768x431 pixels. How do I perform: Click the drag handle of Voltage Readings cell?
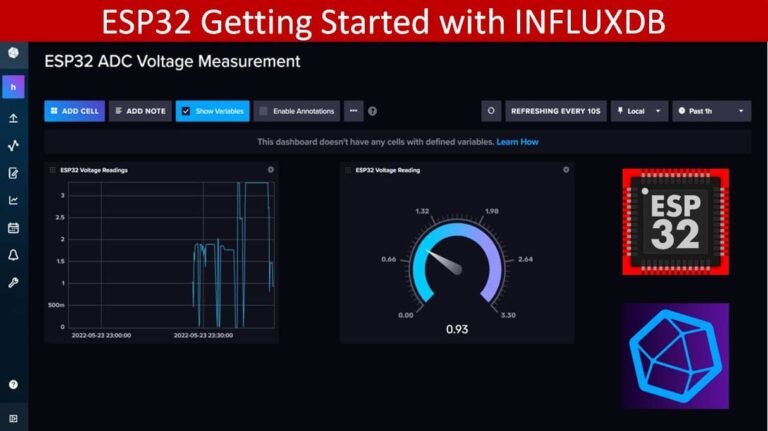pos(52,170)
